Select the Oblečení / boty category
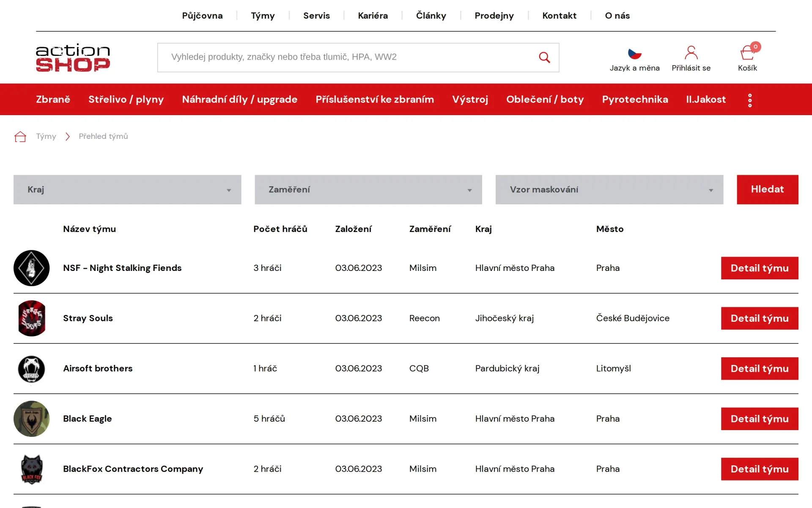 pyautogui.click(x=545, y=99)
